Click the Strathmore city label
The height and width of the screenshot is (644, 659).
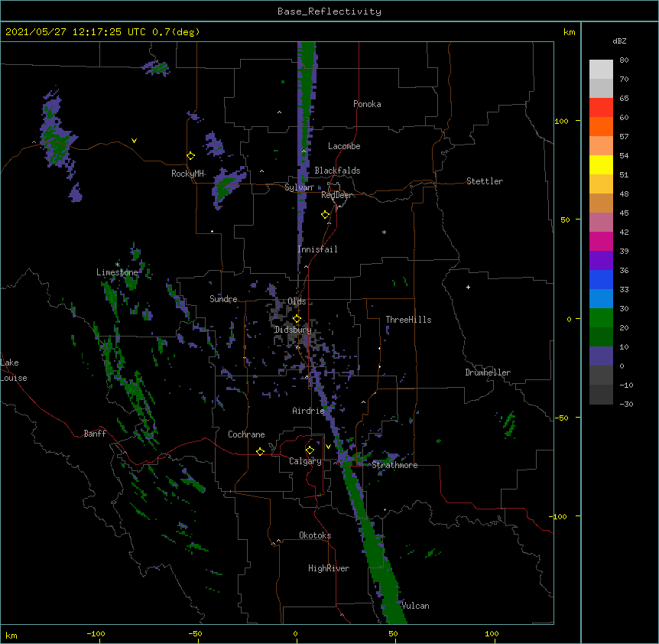pos(394,465)
